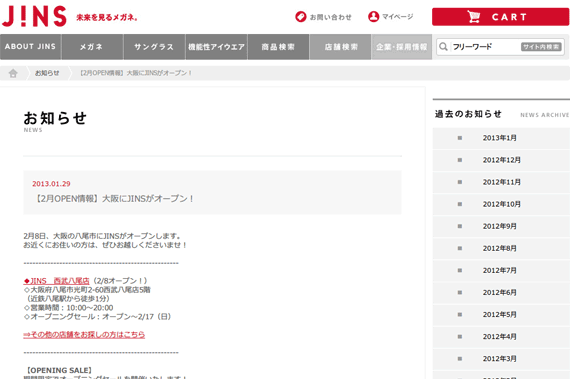Viewport: 570px width, 379px height.
Task: Open the 2012年9月 archive
Action: [501, 226]
